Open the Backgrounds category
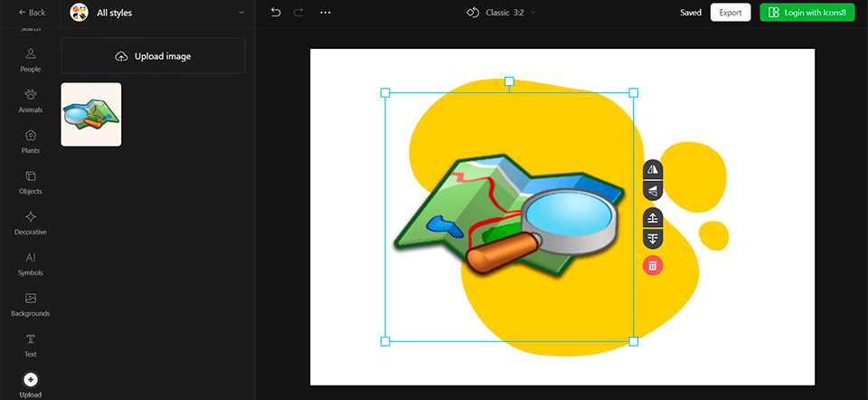868x400 pixels. [x=31, y=304]
